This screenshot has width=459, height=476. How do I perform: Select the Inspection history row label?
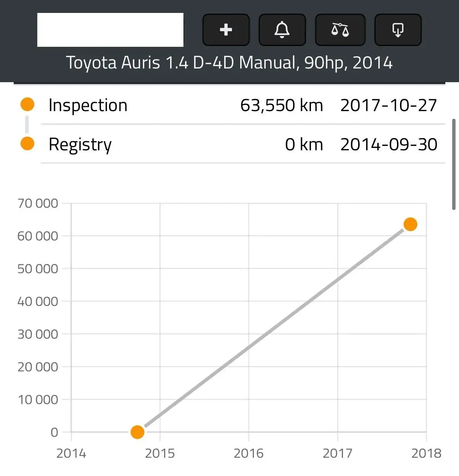point(88,105)
